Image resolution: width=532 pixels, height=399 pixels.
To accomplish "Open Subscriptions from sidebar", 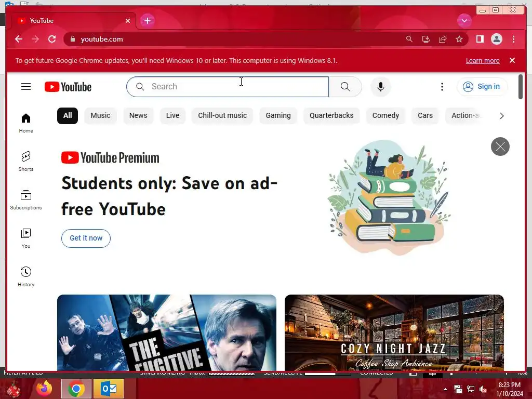I will tap(26, 200).
